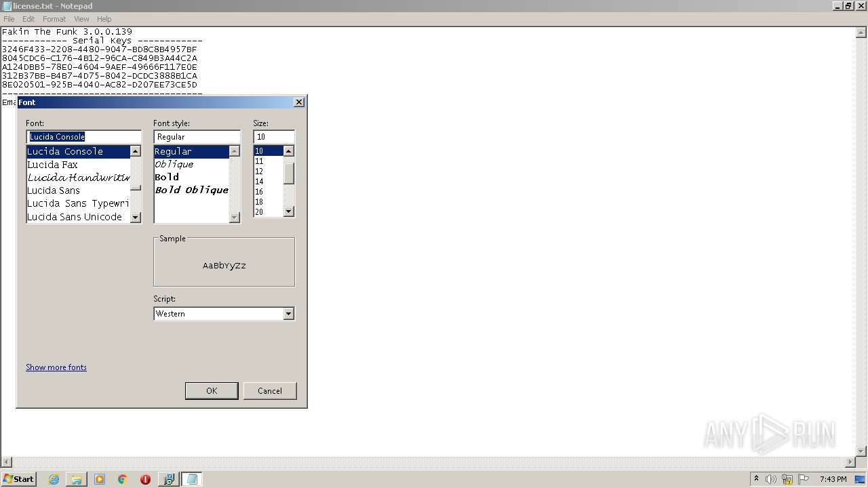This screenshot has width=868, height=488.
Task: Click Notepad vertical scrollbar down arrow
Action: point(862,451)
